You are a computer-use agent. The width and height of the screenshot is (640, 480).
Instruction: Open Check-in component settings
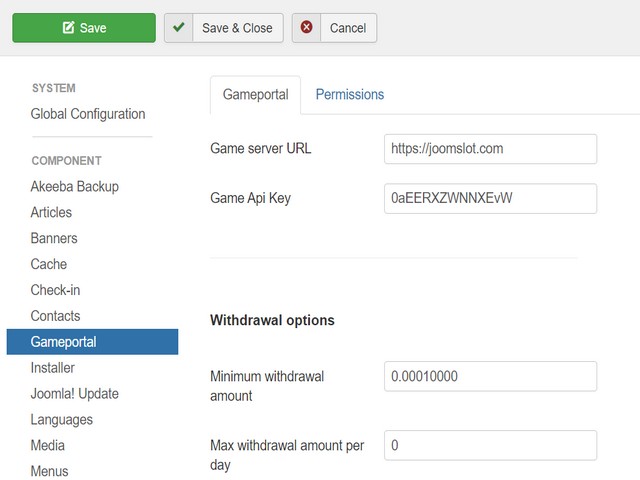point(55,290)
